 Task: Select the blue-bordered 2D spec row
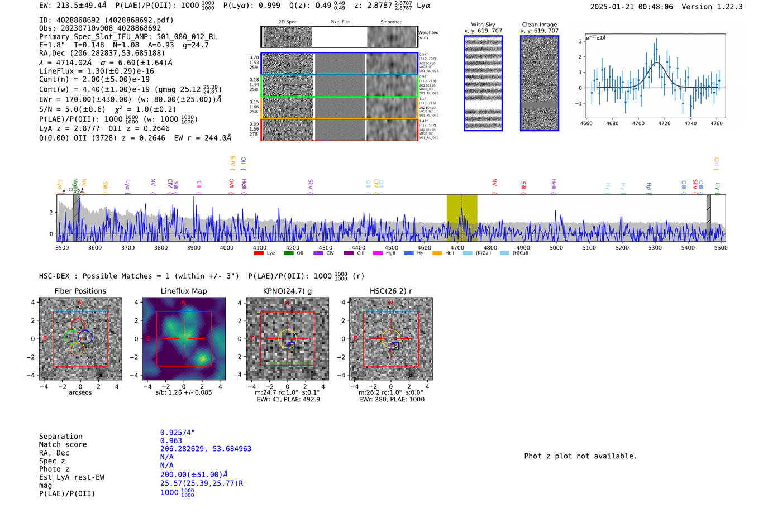coord(340,64)
